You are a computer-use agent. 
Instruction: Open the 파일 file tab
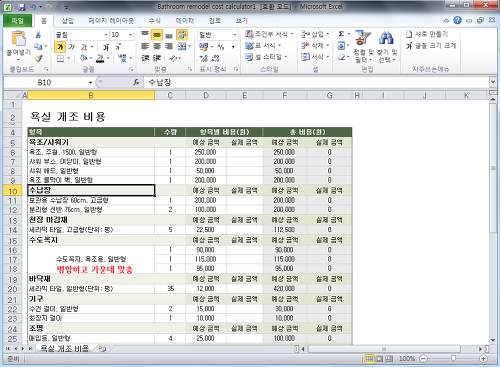(x=18, y=21)
